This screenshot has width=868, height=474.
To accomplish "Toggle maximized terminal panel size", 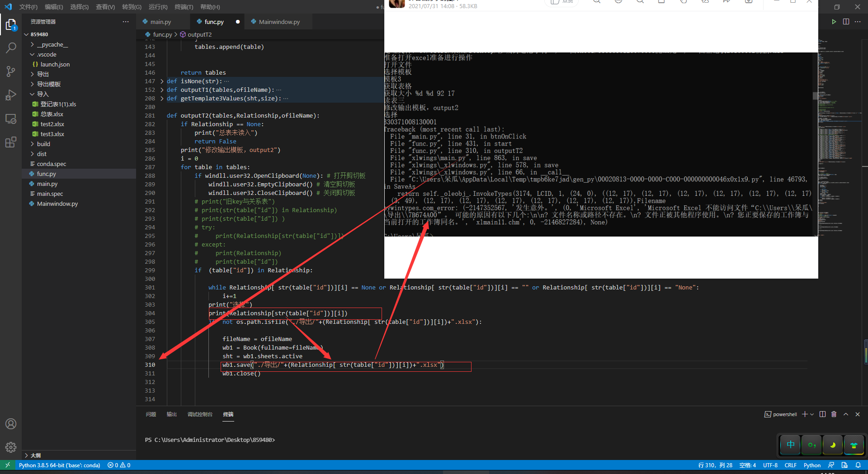I will [846, 414].
